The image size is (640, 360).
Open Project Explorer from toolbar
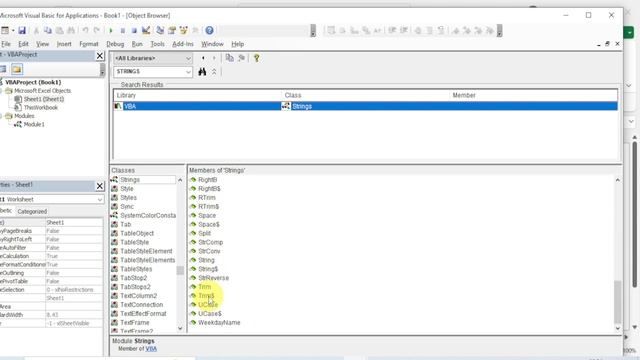tap(160, 31)
